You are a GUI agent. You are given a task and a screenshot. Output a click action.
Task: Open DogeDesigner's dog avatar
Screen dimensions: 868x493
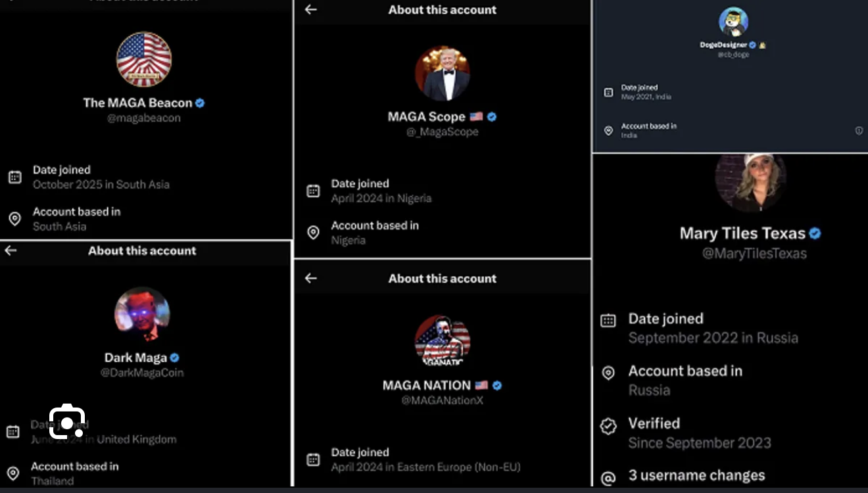click(733, 22)
